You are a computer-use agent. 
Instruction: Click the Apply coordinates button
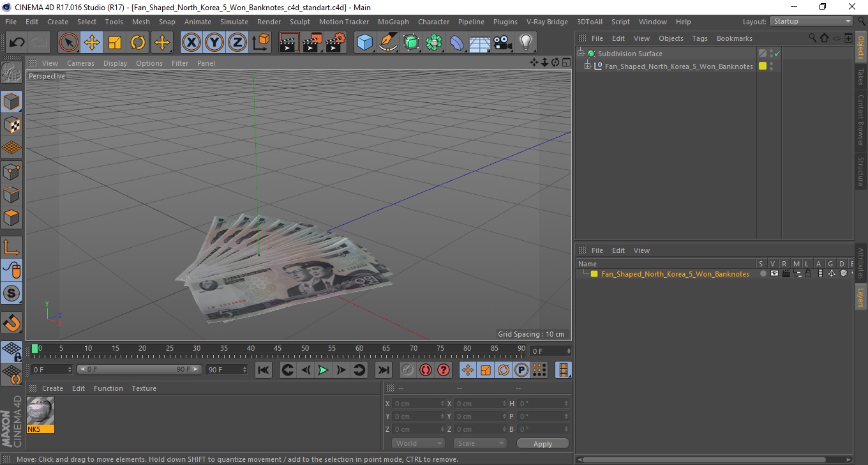pos(542,444)
